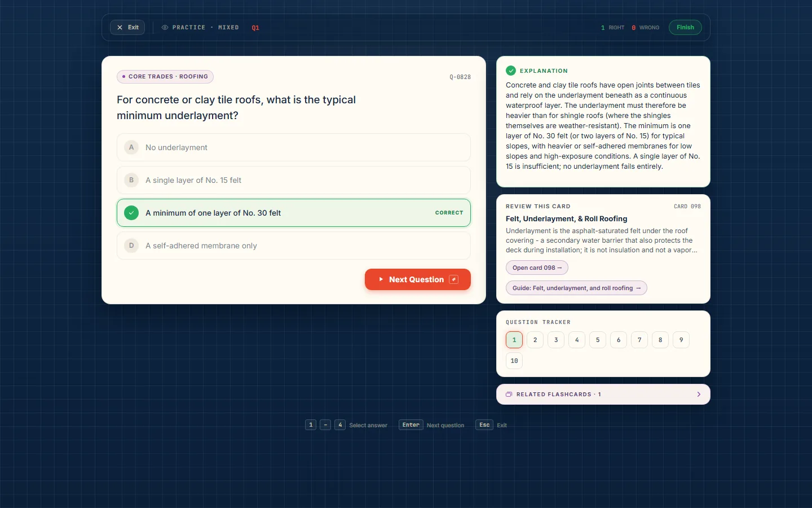
Task: Click the 0 WRONG score counter
Action: coord(645,28)
